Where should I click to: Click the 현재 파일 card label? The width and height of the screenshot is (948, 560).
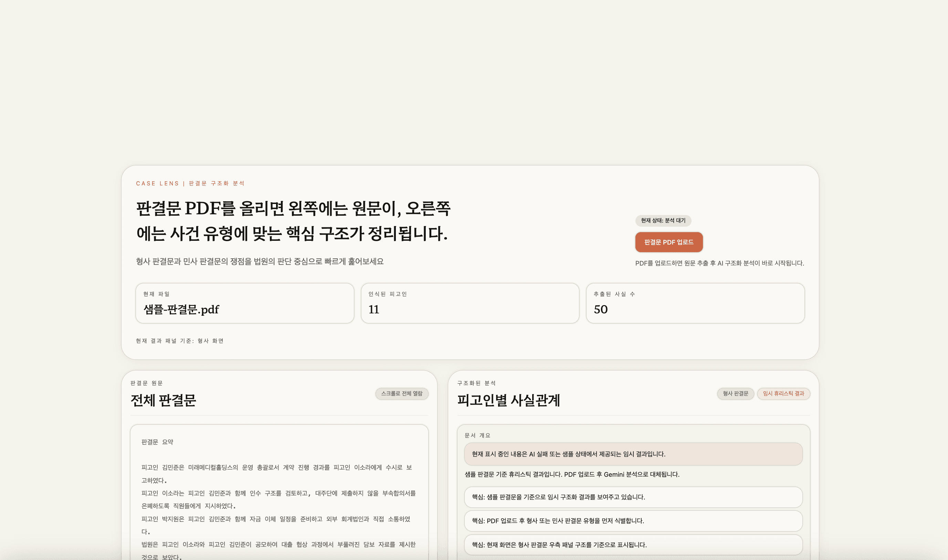click(156, 294)
